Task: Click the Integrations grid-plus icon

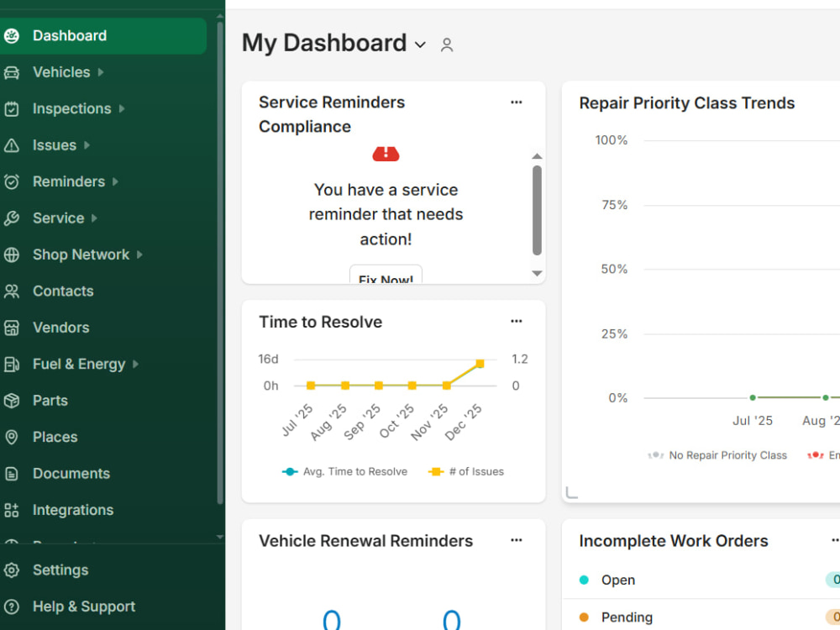Action: [11, 510]
